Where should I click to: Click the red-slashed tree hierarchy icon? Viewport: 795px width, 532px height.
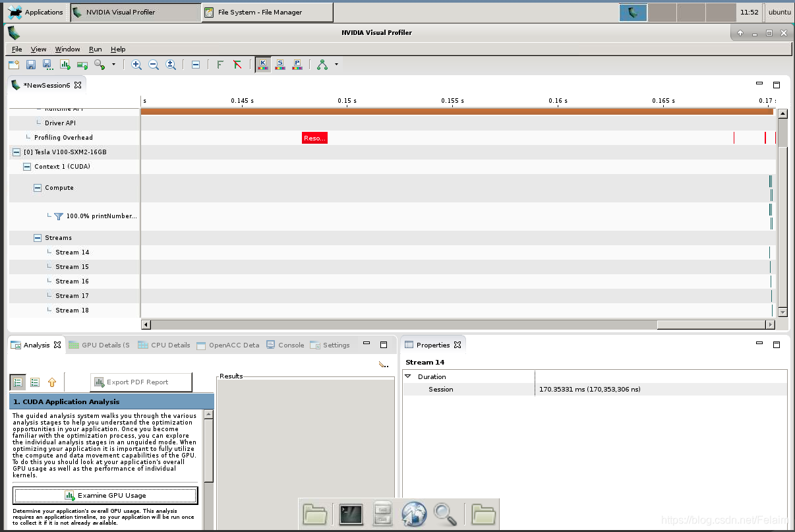237,65
